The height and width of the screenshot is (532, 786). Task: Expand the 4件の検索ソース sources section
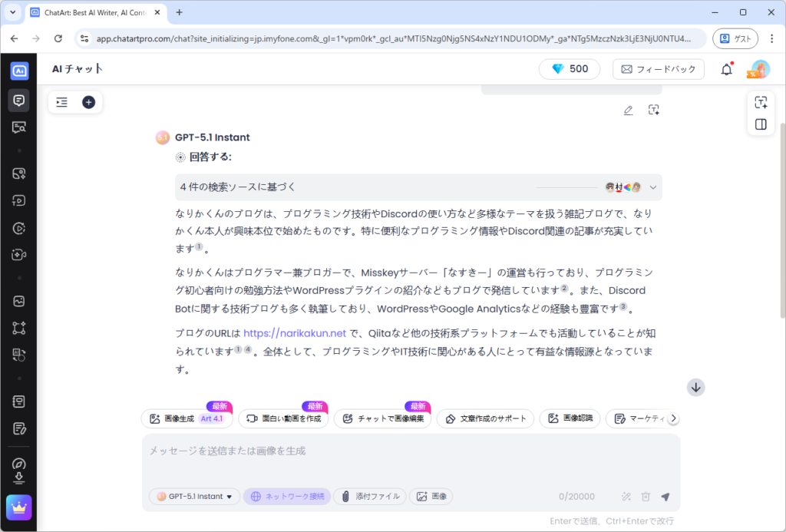click(x=653, y=187)
